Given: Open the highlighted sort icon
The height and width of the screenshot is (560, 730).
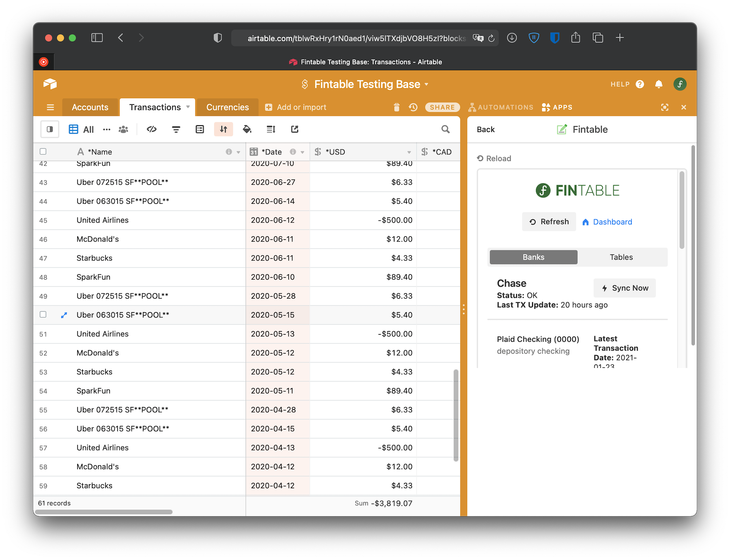Looking at the screenshot, I should (x=223, y=129).
